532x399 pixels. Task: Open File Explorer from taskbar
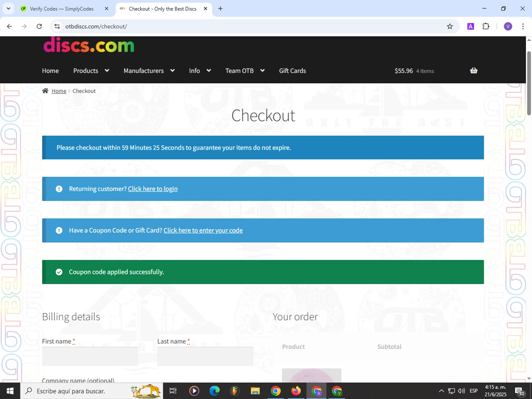pos(255,391)
